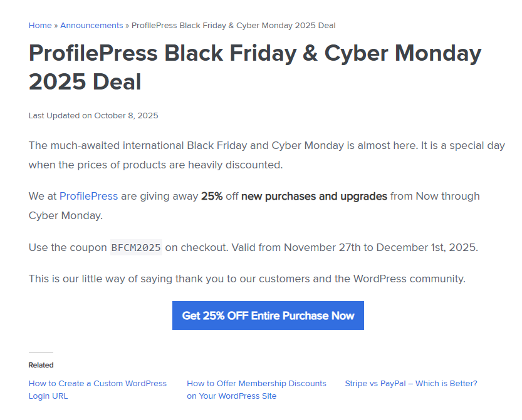Click the BFCM2025 coupon code
The image size is (522, 420).
pyautogui.click(x=136, y=247)
